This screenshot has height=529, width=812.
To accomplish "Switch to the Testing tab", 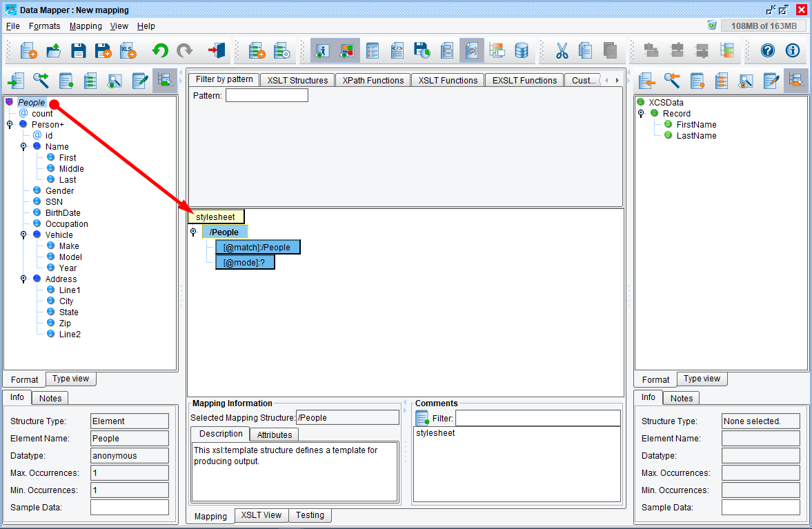I will pos(310,515).
